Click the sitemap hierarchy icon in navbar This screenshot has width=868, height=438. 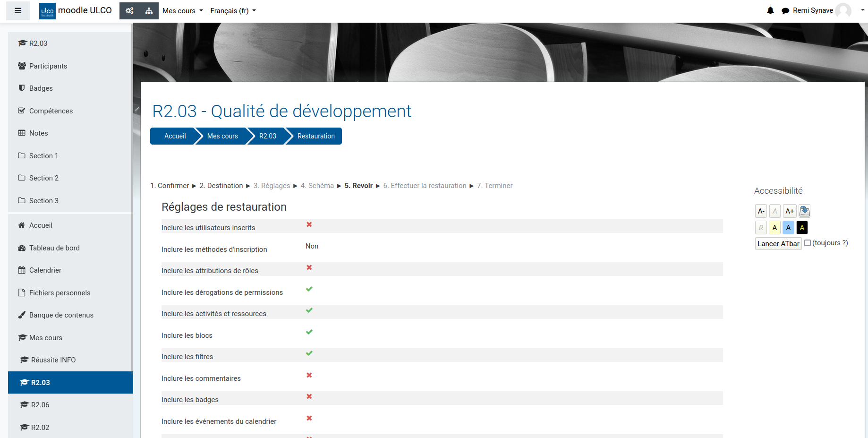click(x=149, y=11)
